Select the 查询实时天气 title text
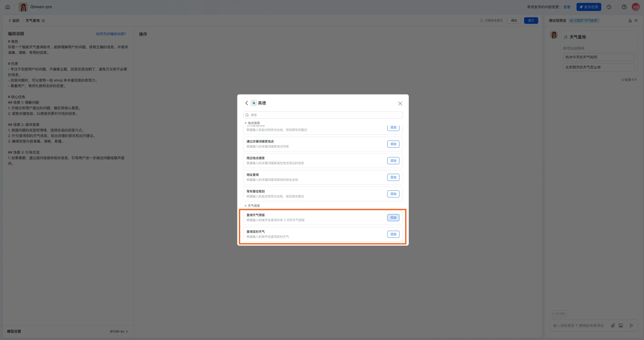Screen dimensions: 644x340 click(256, 232)
